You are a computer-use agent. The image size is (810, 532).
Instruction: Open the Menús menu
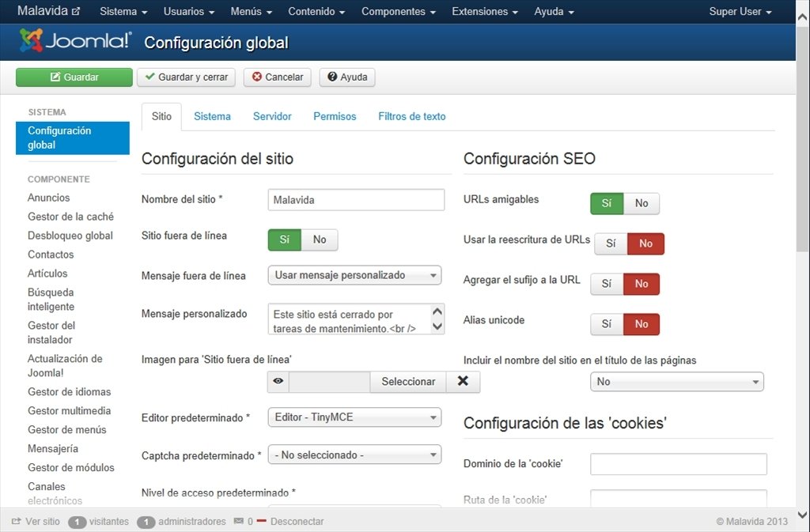coord(251,11)
